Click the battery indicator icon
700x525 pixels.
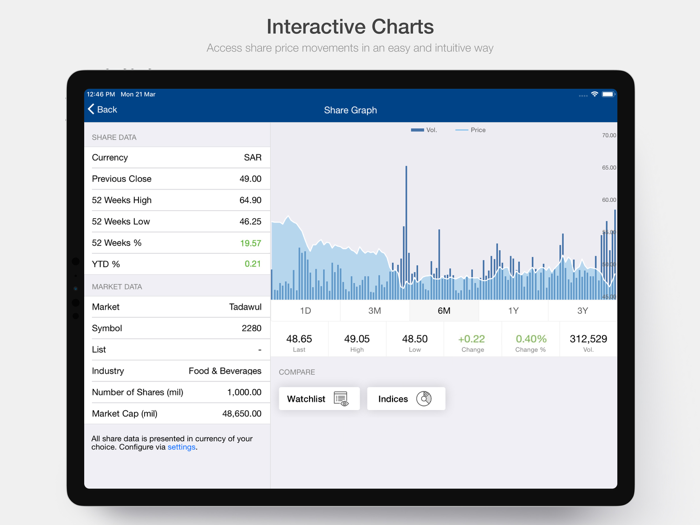click(x=608, y=94)
